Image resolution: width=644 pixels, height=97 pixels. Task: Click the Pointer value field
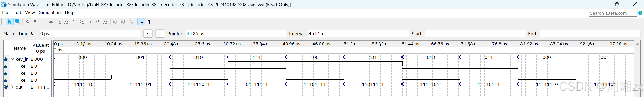tap(236, 34)
